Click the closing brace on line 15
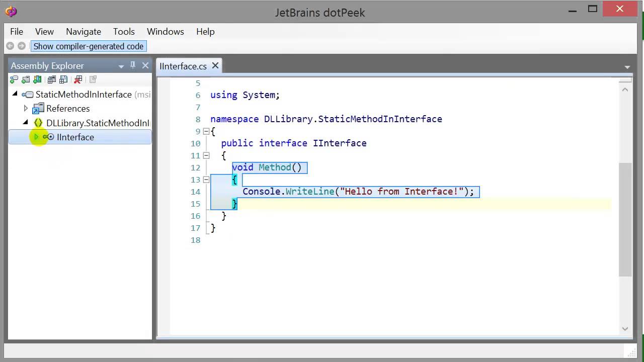 234,204
